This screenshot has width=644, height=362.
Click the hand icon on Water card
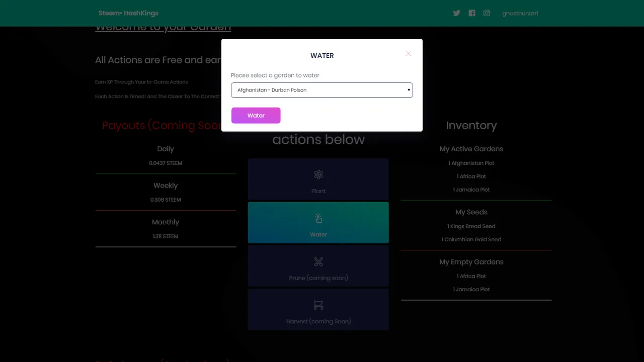tap(318, 218)
